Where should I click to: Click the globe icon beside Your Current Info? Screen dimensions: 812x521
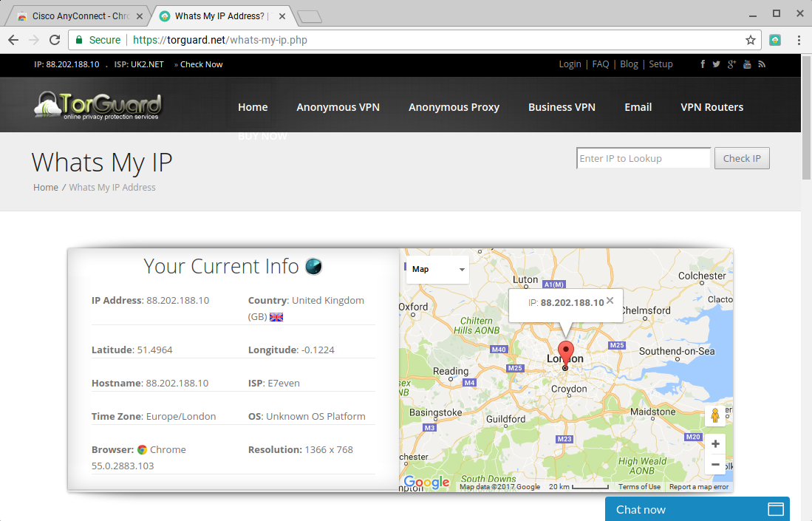coord(314,266)
